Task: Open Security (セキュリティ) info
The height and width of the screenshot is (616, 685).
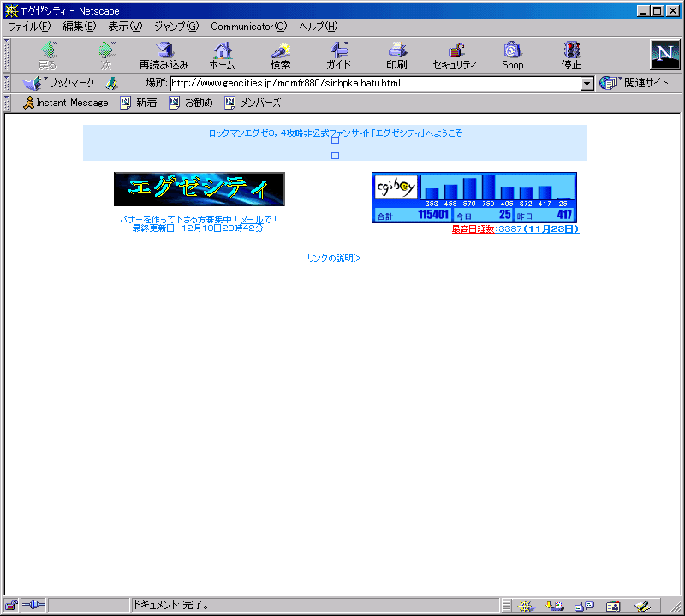Action: (455, 56)
